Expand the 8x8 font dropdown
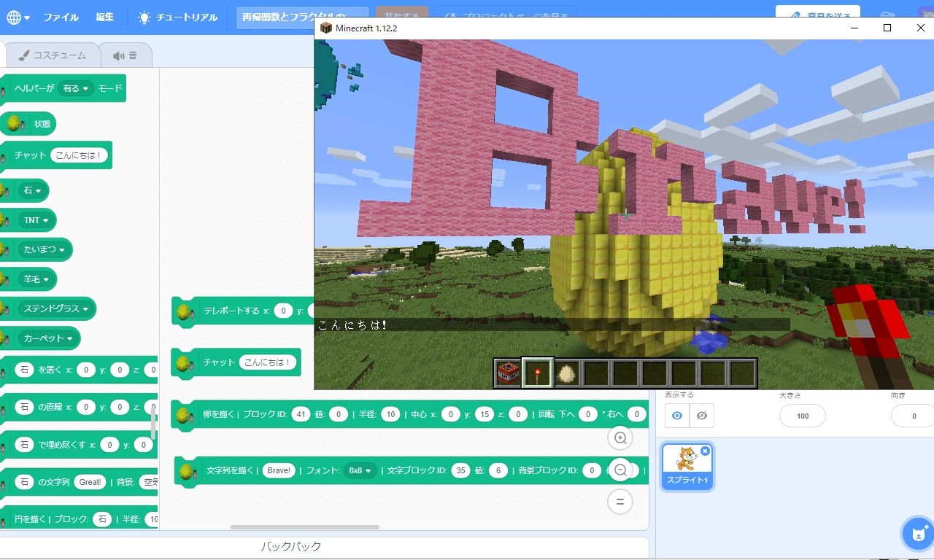Viewport: 934px width, 560px height. click(x=360, y=471)
